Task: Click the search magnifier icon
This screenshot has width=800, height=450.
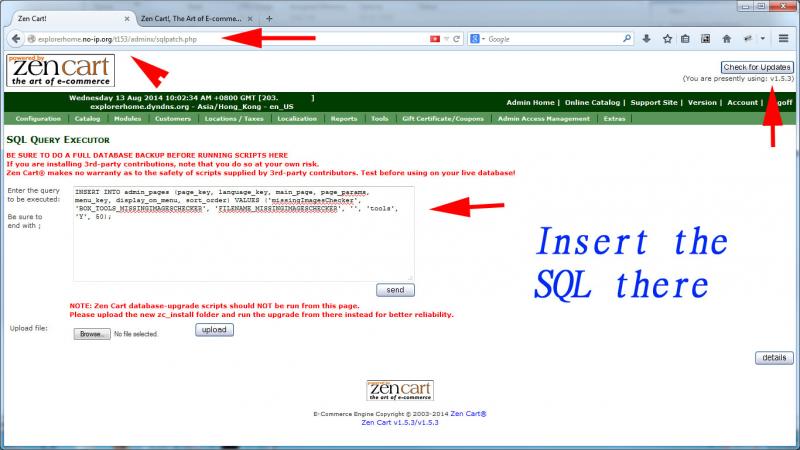Action: point(627,39)
